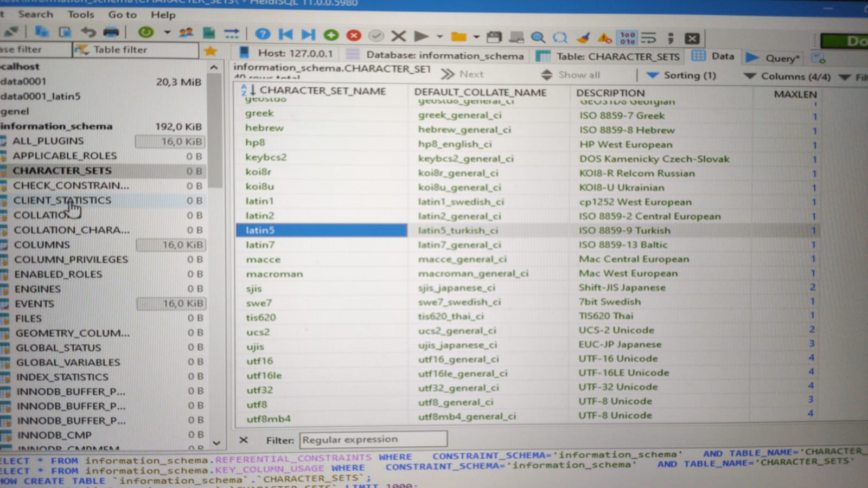Click the Save floppy disk icon
This screenshot has width=868, height=488.
pyautogui.click(x=494, y=37)
